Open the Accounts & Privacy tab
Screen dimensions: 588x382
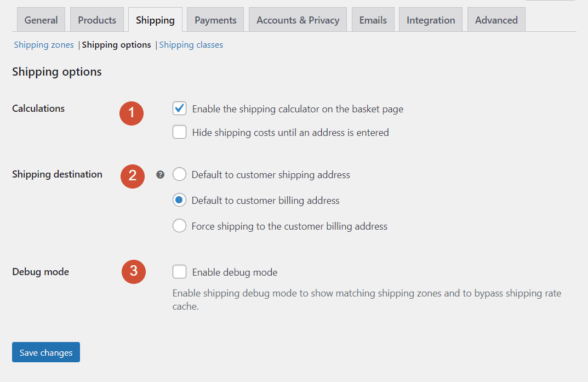point(298,19)
